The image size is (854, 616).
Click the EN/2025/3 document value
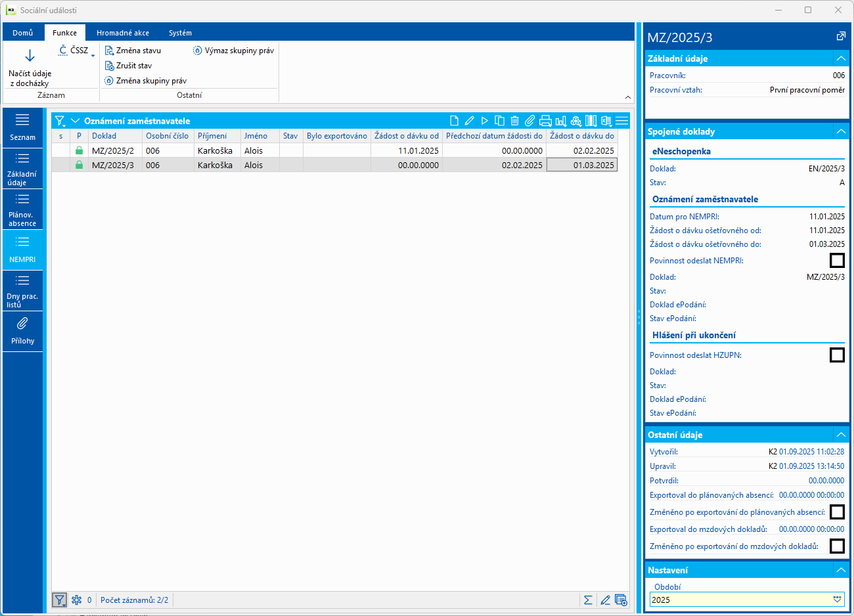826,169
